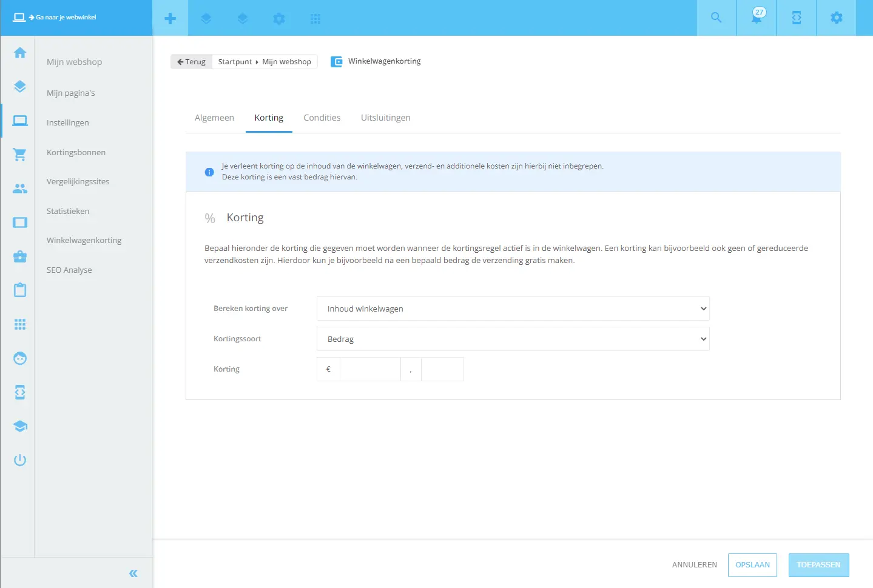
Task: Click the clipboard icon in sidebar
Action: 20,290
